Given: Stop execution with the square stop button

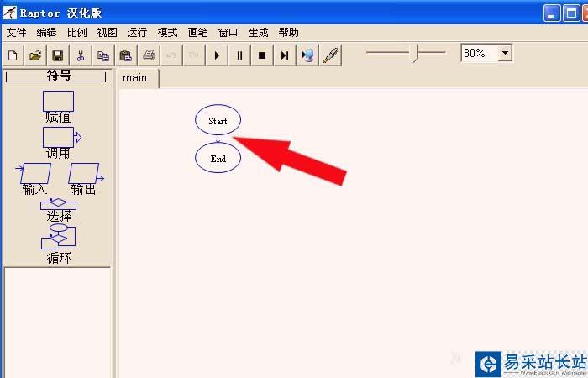Looking at the screenshot, I should pos(262,55).
